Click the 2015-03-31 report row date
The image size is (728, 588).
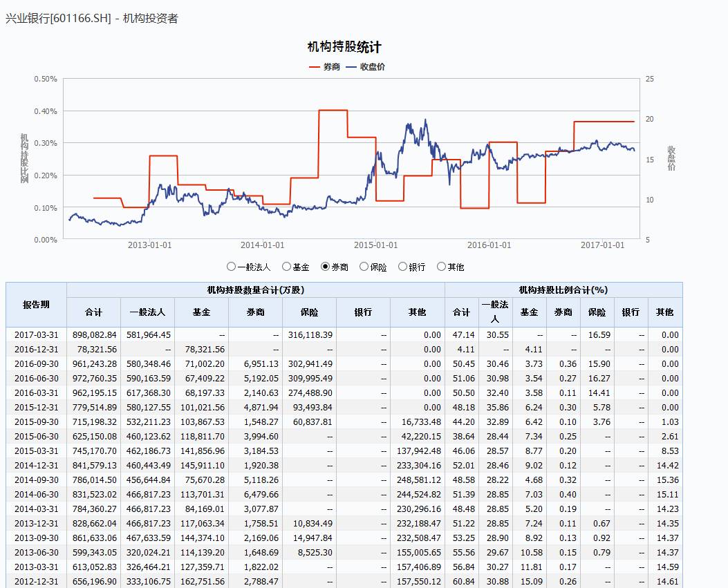click(36, 451)
